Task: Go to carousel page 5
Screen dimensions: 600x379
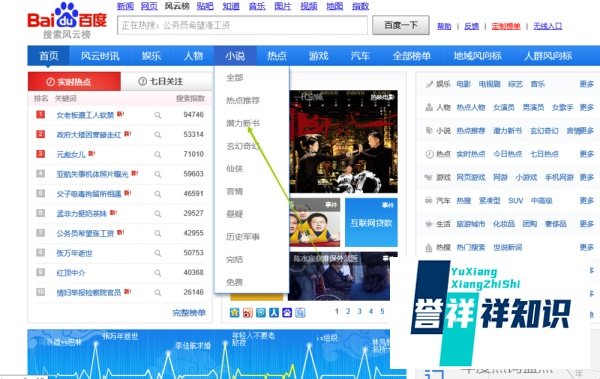Action: tap(382, 311)
